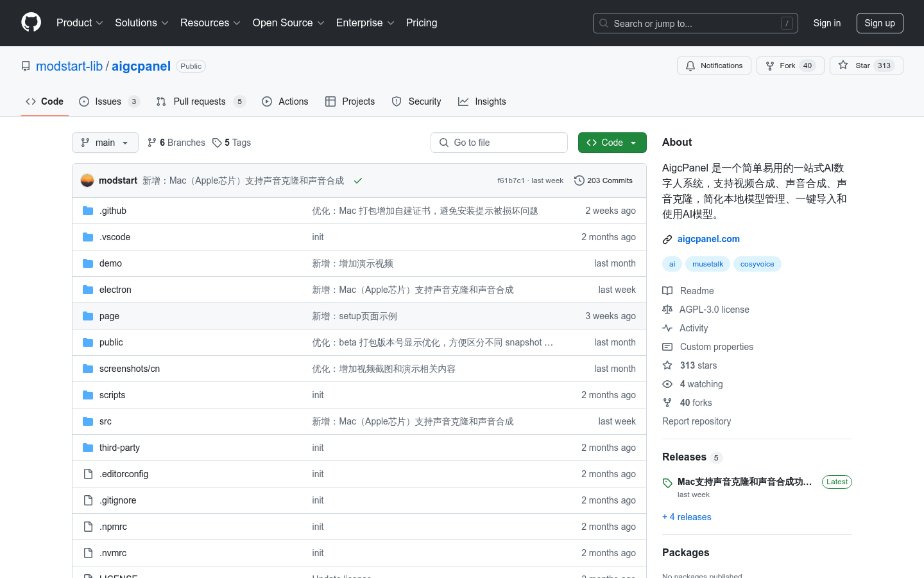
Task: Click the Custom properties icon
Action: 667,347
